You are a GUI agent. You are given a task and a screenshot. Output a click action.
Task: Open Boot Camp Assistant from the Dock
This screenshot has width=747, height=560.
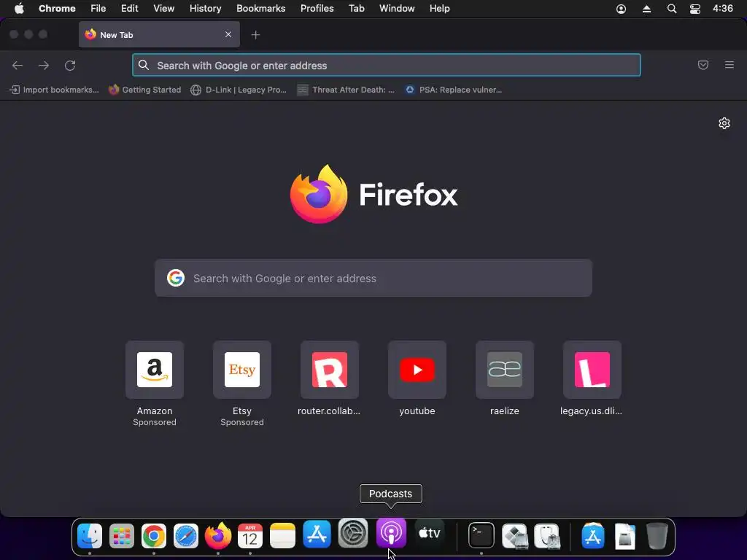515,536
